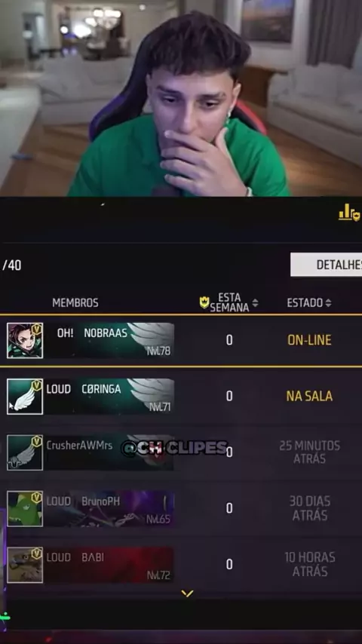Open CrusherAWMrs grey wing avatar
Viewport: 362px width, 644px height.
click(25, 452)
